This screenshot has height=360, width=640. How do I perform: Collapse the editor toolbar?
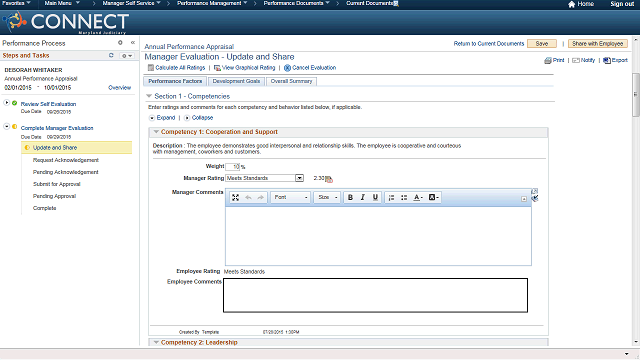point(524,199)
